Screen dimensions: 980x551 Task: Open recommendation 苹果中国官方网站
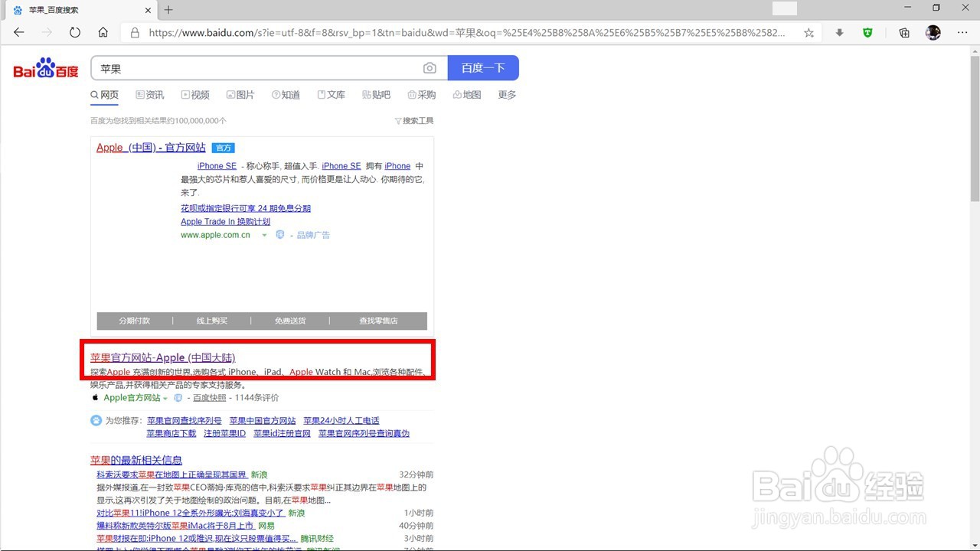click(263, 421)
